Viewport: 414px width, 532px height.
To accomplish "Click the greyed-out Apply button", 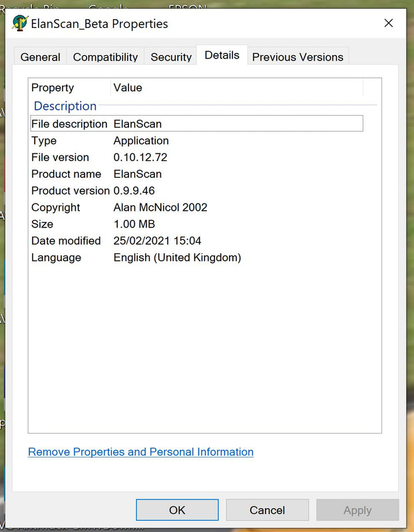I will coord(357,509).
